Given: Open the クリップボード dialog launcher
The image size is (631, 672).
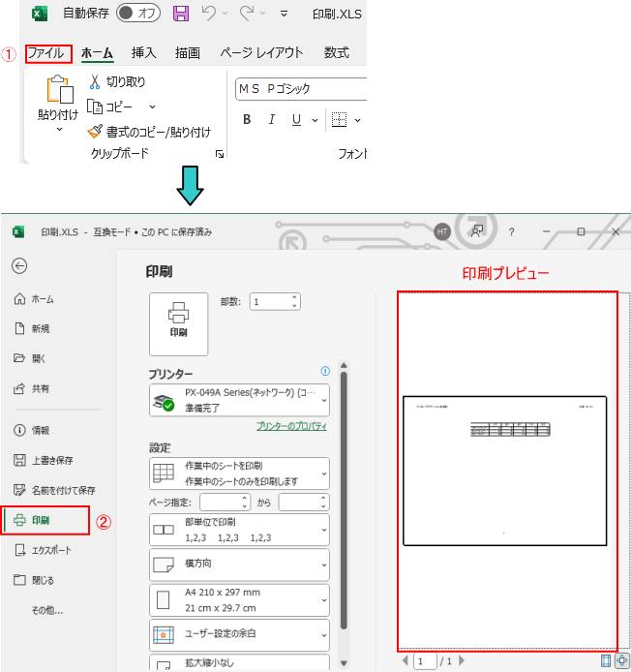Looking at the screenshot, I should coord(220,154).
